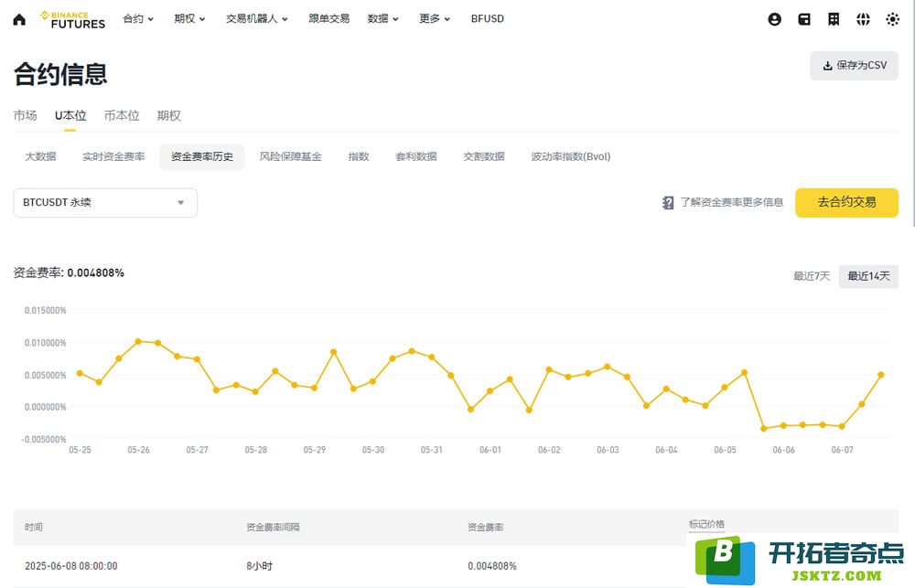
Task: Open the user account profile icon
Action: 774,19
